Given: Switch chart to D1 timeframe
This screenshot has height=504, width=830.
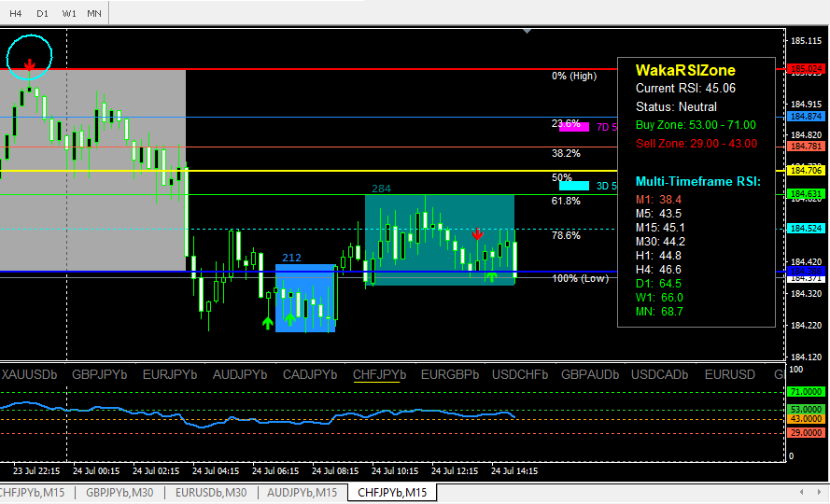Looking at the screenshot, I should (x=43, y=14).
